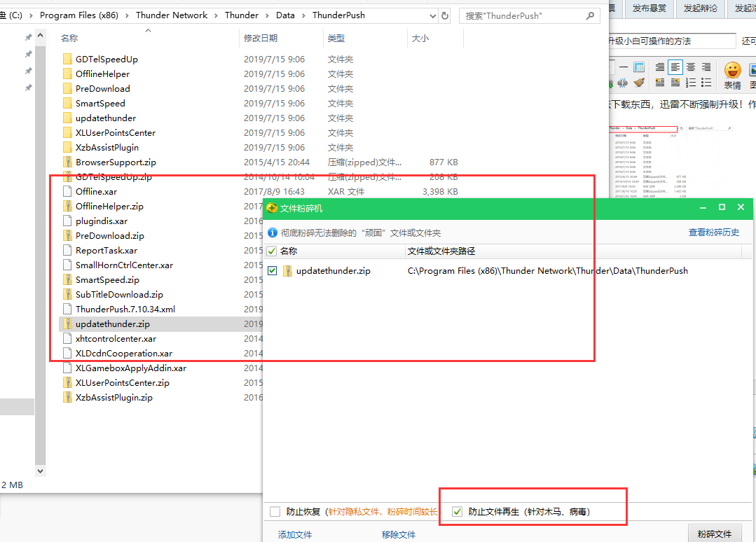Enable the 防止恢复 checkbox
The image size is (756, 542).
click(275, 512)
